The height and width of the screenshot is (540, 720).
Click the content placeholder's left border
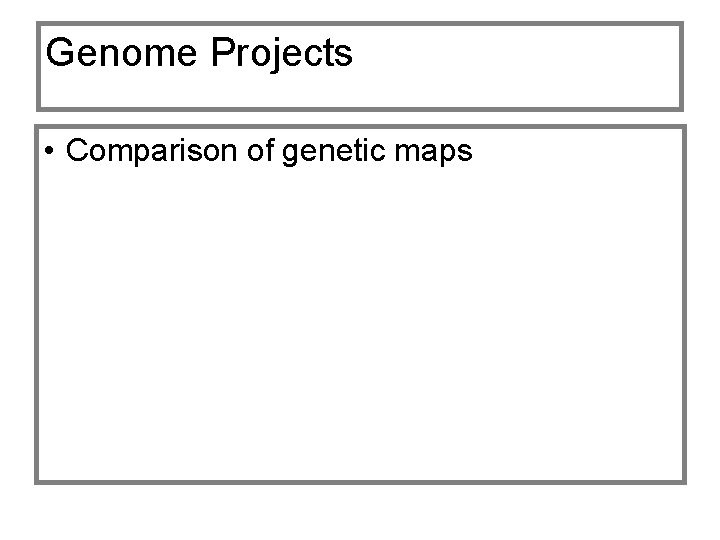[x=37, y=304]
